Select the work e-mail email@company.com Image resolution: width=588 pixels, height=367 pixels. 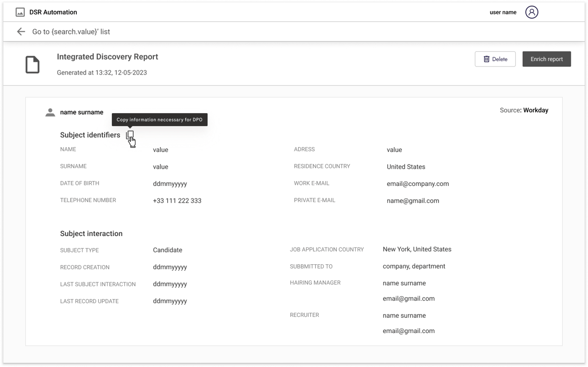417,184
